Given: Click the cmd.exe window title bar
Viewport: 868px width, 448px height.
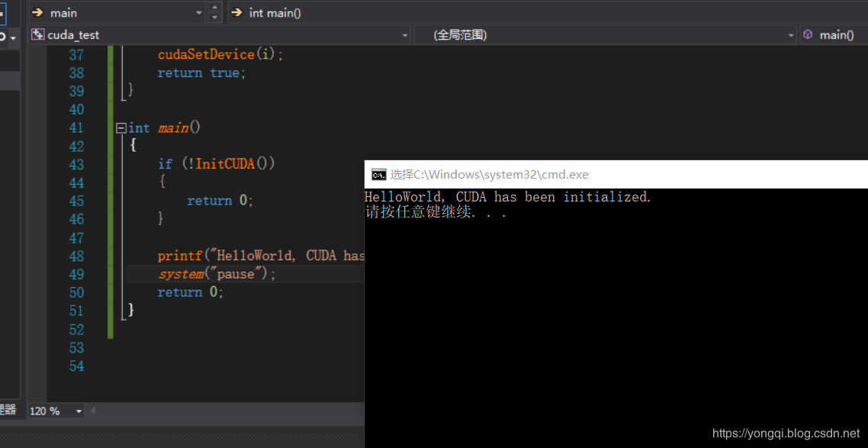Looking at the screenshot, I should tap(616, 175).
